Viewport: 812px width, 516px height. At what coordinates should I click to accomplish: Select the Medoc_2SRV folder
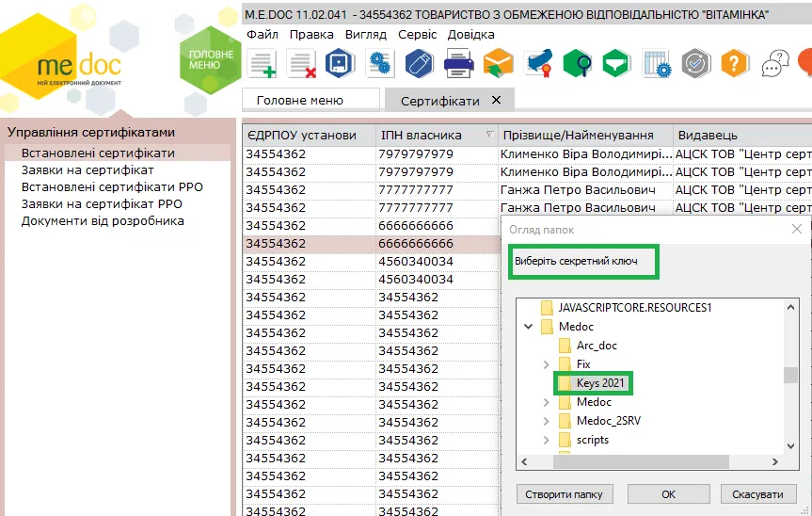click(609, 421)
